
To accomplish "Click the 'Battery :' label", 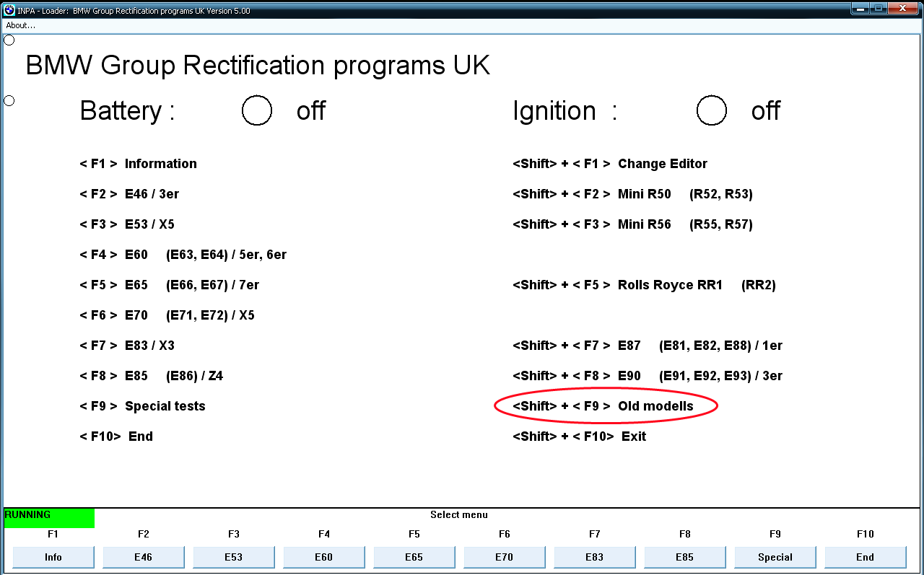I will pyautogui.click(x=128, y=111).
